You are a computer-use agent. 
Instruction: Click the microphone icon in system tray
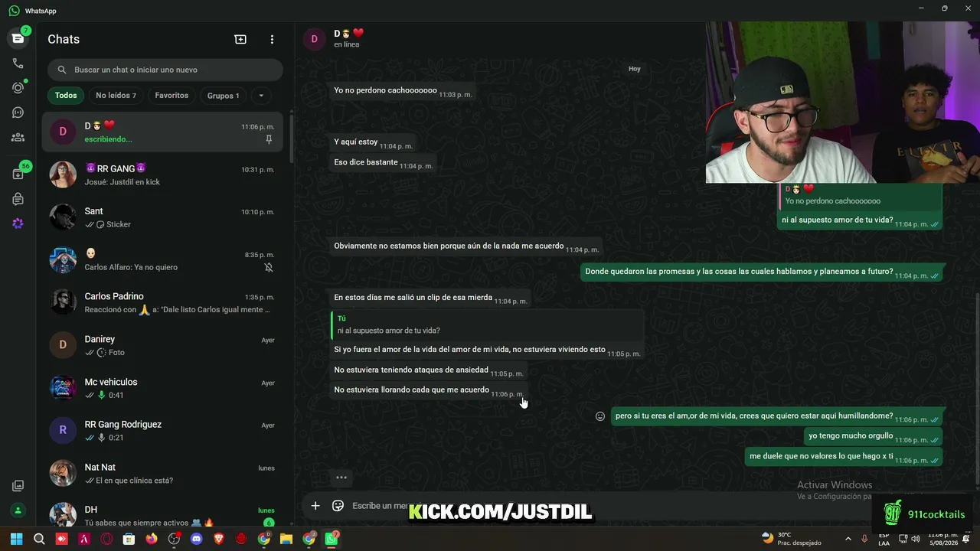pos(864,539)
